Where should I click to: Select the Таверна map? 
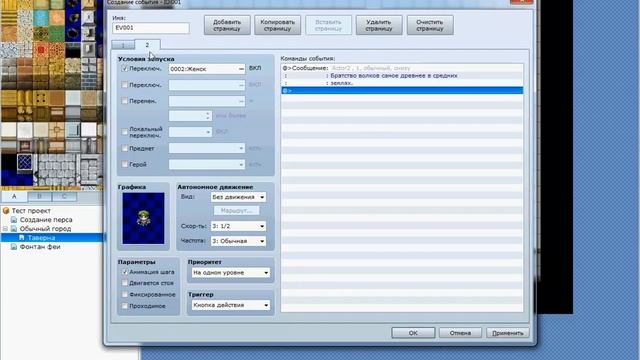41,238
